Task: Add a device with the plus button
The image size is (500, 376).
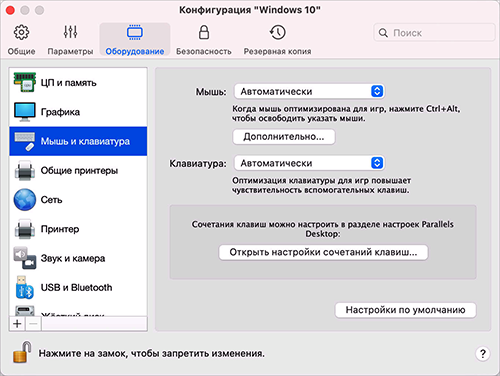Action: (x=17, y=323)
